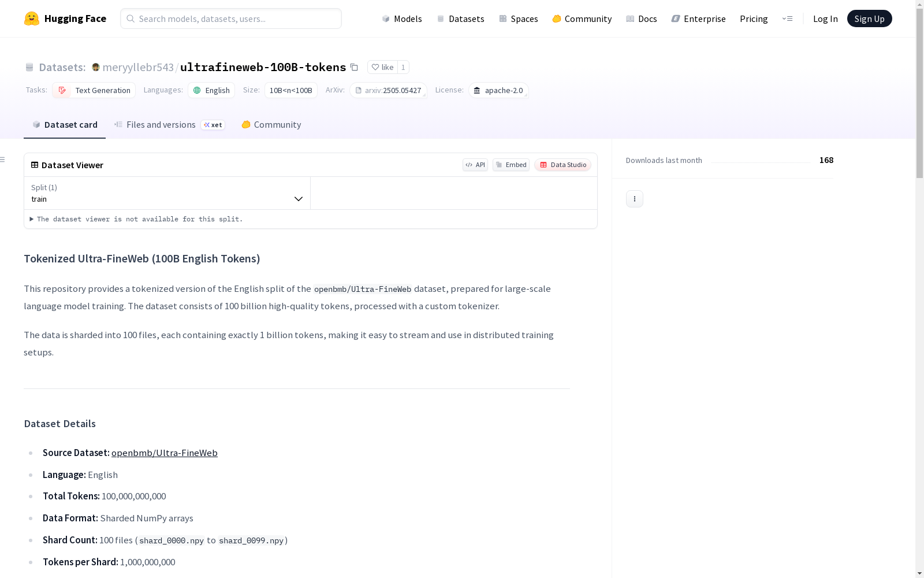This screenshot has height=578, width=924.
Task: Click the size tag 10B<n<100B
Action: tap(291, 90)
